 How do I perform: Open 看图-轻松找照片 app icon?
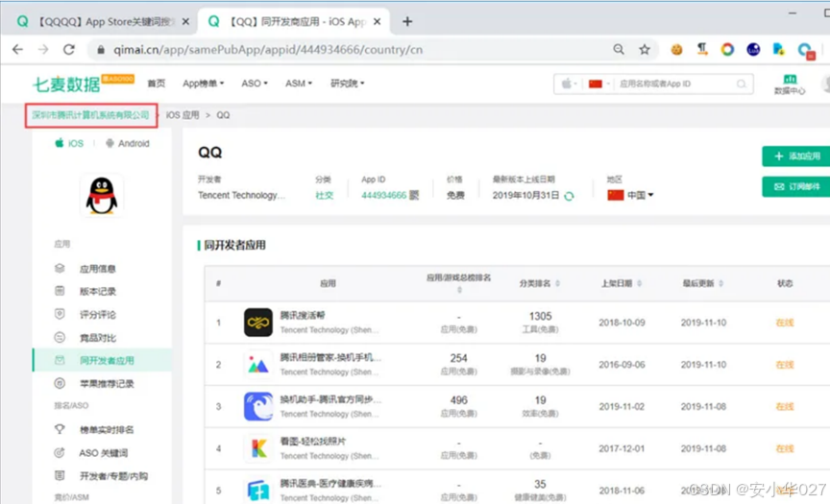(x=258, y=448)
